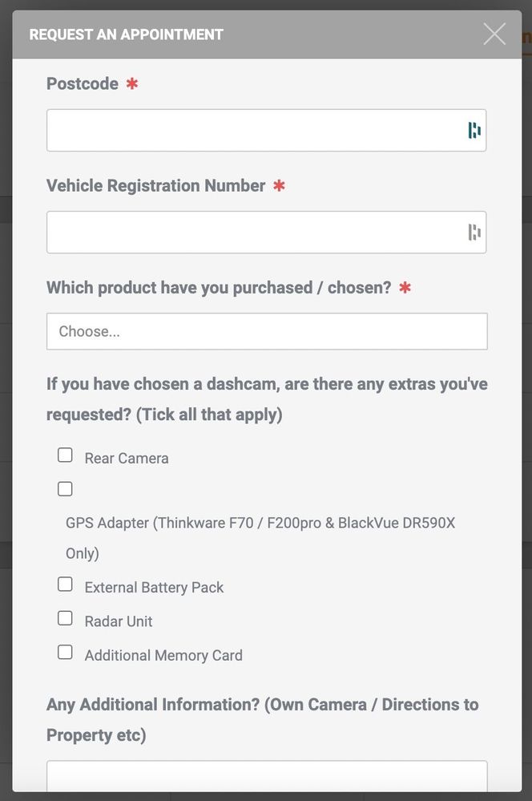532x801 pixels.
Task: Click the autofill icon in Vehicle Registration field
Action: click(474, 233)
